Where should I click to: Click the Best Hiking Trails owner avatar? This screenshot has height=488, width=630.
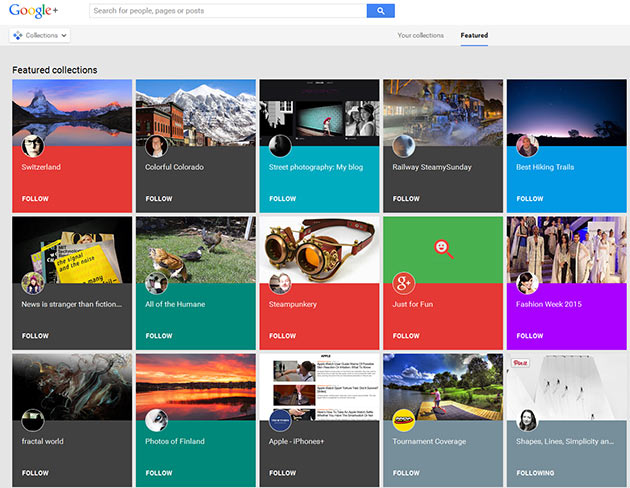[x=528, y=146]
